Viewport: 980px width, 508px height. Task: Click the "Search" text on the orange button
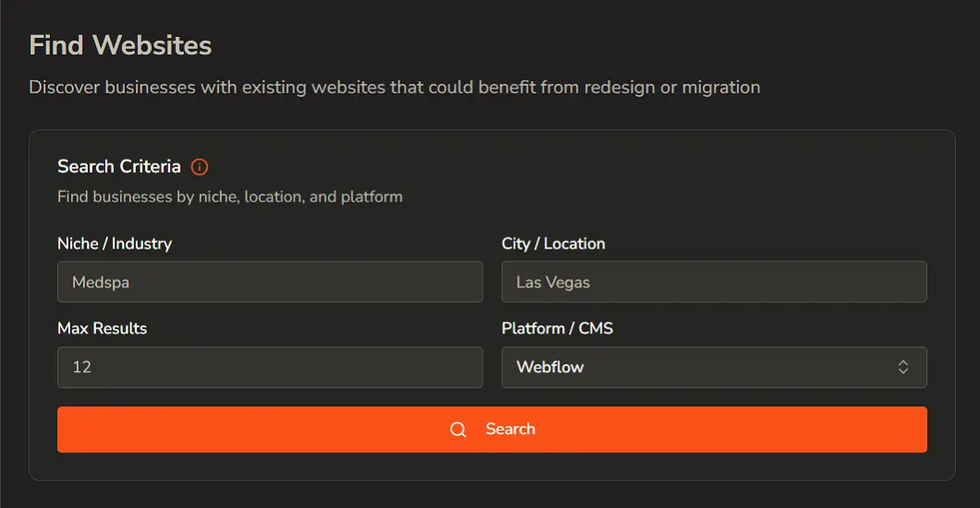(x=510, y=429)
